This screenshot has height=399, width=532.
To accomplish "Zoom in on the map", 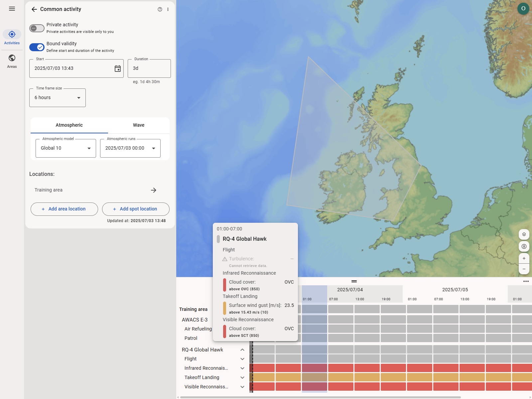I will 524,258.
